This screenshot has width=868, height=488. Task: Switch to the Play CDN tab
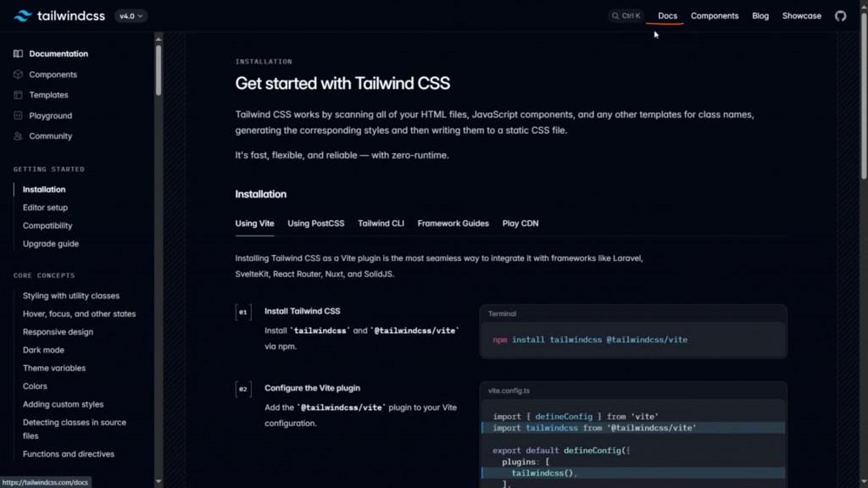click(520, 224)
